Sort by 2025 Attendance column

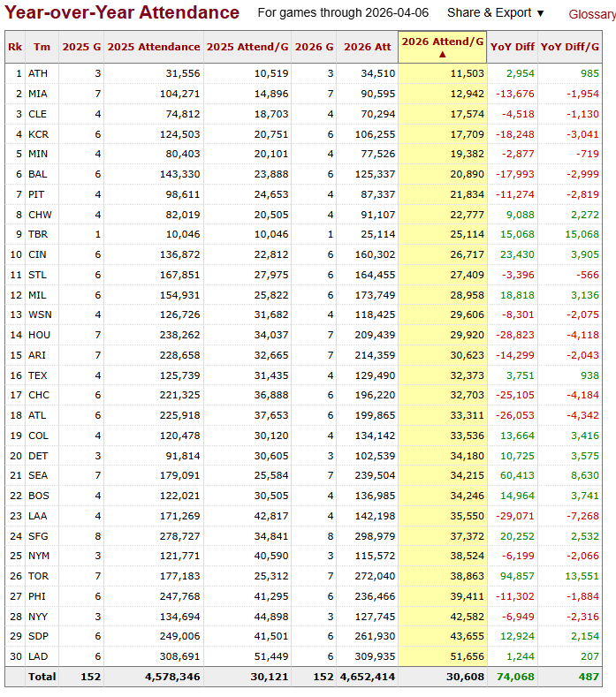(x=153, y=47)
